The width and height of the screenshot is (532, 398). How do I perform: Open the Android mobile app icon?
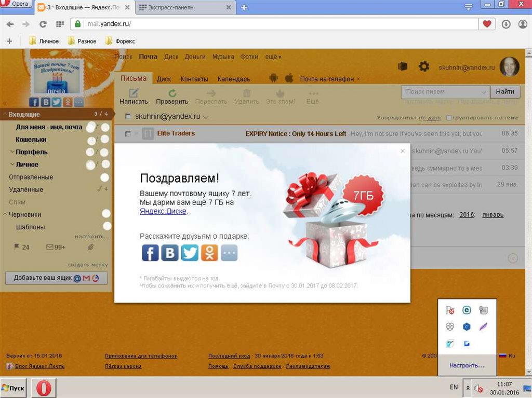(x=273, y=78)
